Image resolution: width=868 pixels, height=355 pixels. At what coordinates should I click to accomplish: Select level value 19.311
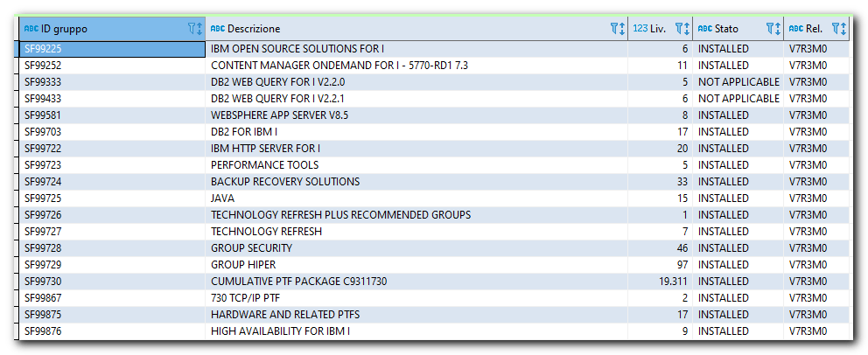pos(660,281)
